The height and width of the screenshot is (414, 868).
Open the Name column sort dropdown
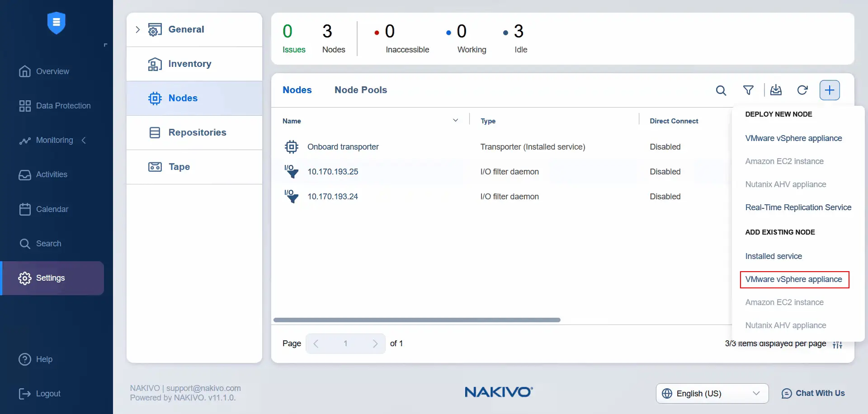[456, 120]
